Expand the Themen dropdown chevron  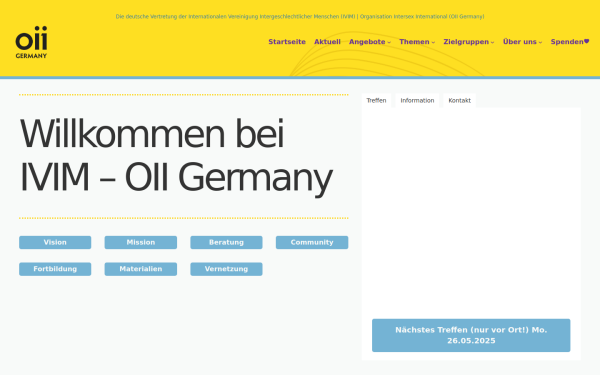point(433,42)
